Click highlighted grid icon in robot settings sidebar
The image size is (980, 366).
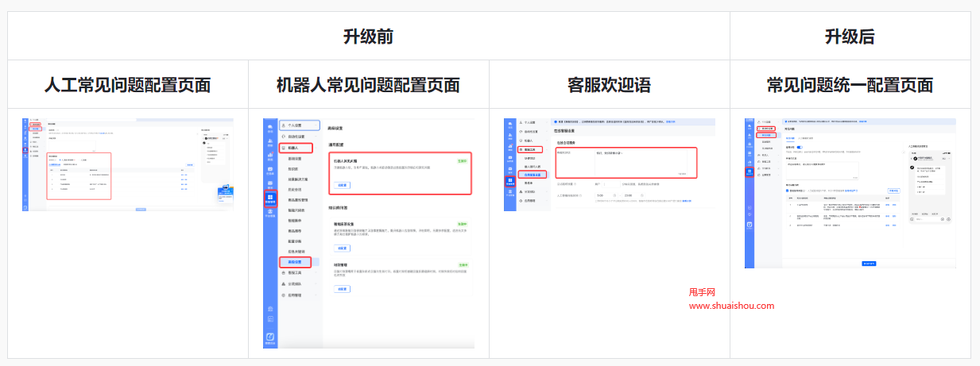point(269,198)
